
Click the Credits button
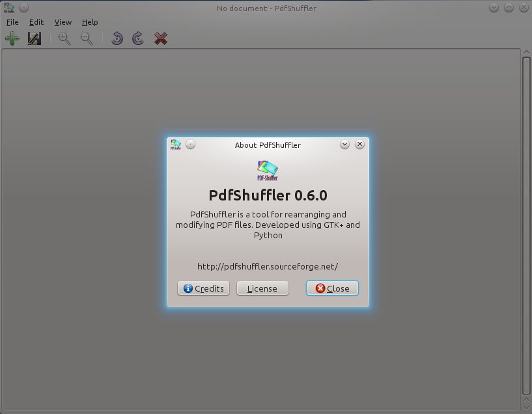click(204, 288)
